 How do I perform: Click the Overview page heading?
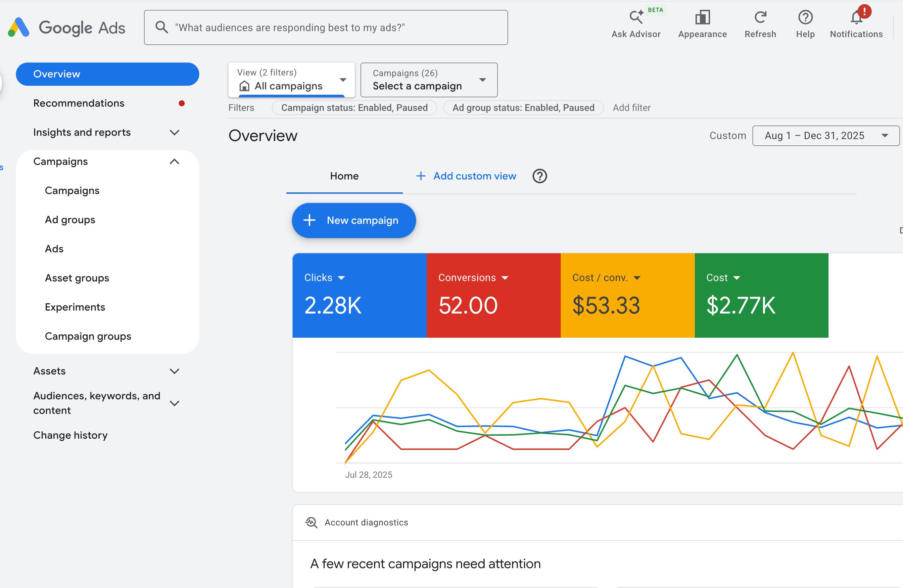click(x=263, y=135)
